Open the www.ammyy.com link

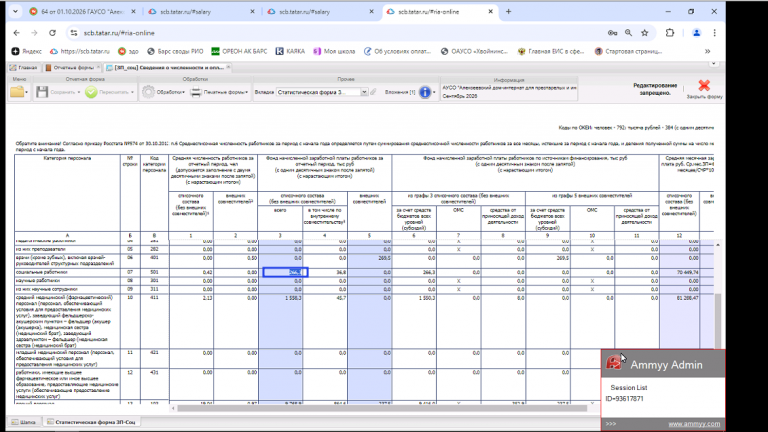tap(694, 424)
